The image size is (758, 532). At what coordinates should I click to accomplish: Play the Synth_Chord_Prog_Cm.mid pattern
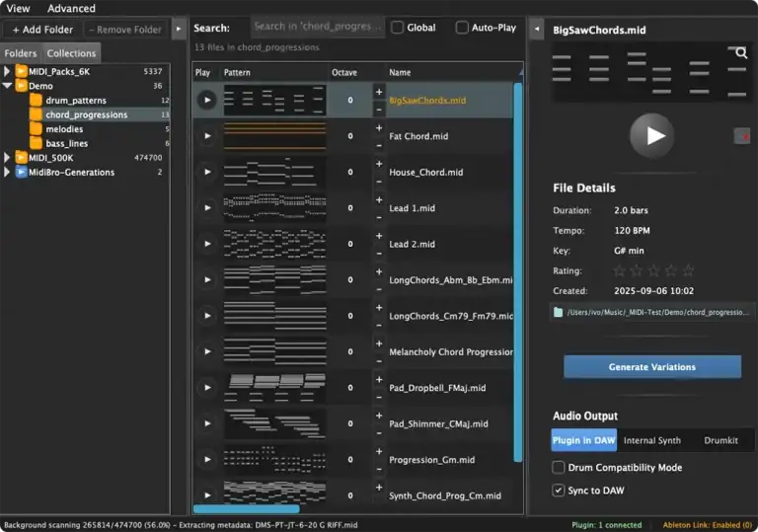(207, 495)
